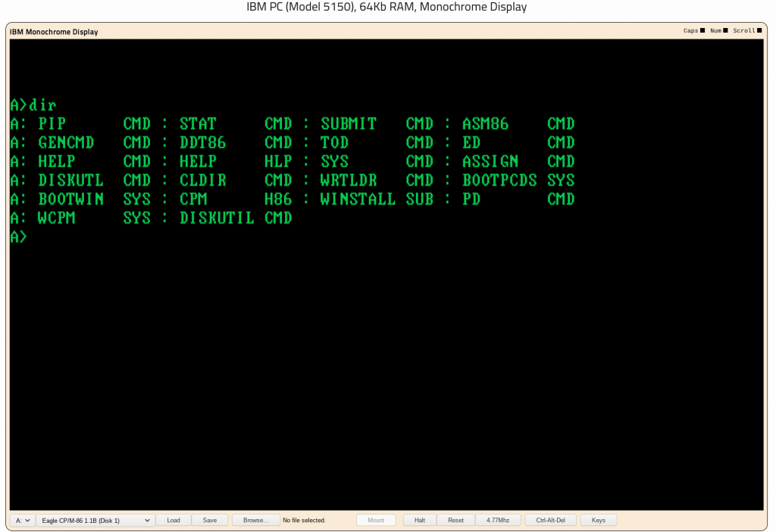Screen dimensions: 776x532
Task: Click the 'No file selected.' label
Action: (x=304, y=520)
